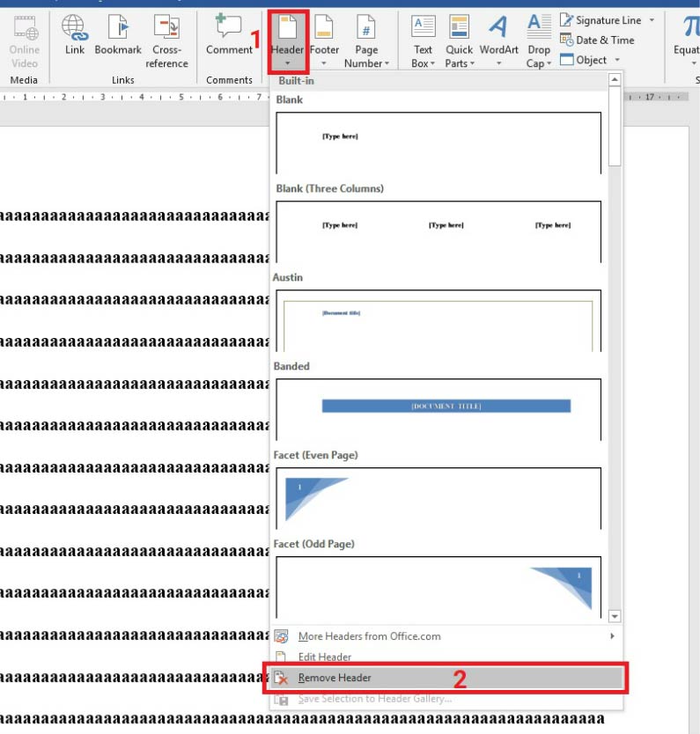The image size is (700, 734).
Task: Click the Link icon in ribbon
Action: (x=75, y=29)
